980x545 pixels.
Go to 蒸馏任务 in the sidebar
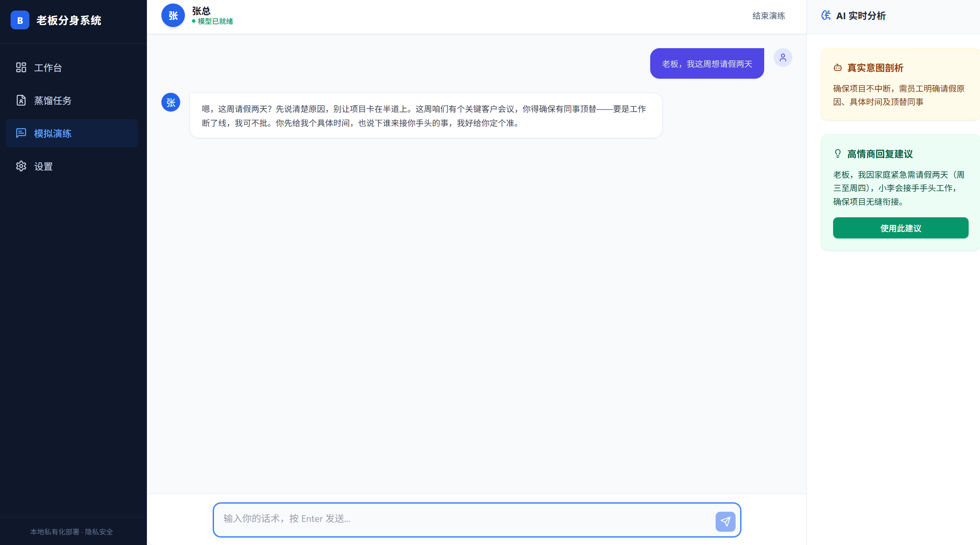click(x=52, y=100)
